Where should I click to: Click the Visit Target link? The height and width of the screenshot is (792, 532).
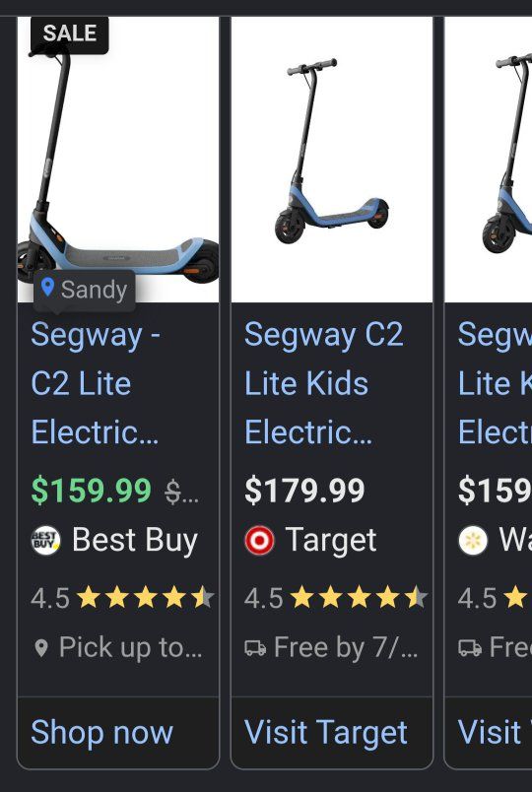point(326,732)
